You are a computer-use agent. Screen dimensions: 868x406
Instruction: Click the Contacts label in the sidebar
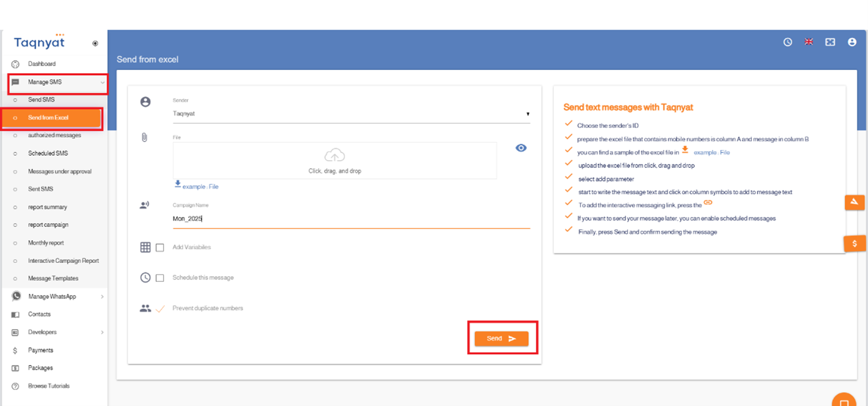[x=39, y=315]
